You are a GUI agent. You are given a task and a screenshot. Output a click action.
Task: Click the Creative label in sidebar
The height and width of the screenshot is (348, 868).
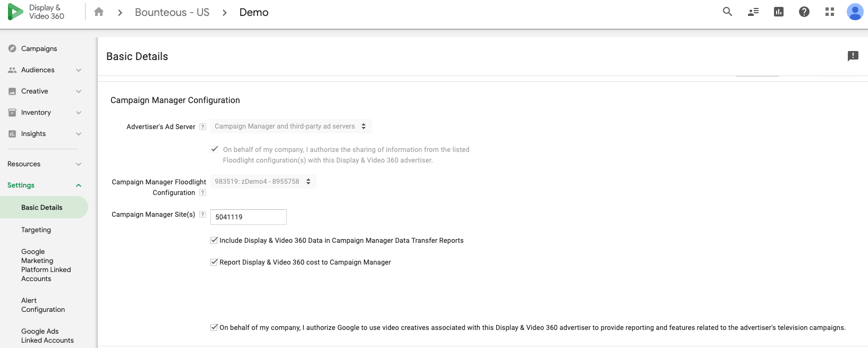click(35, 91)
